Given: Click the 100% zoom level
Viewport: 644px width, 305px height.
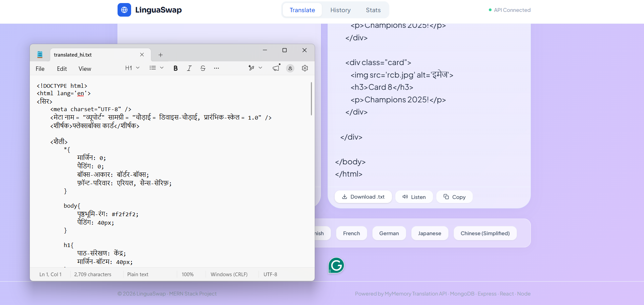Looking at the screenshot, I should click(188, 274).
